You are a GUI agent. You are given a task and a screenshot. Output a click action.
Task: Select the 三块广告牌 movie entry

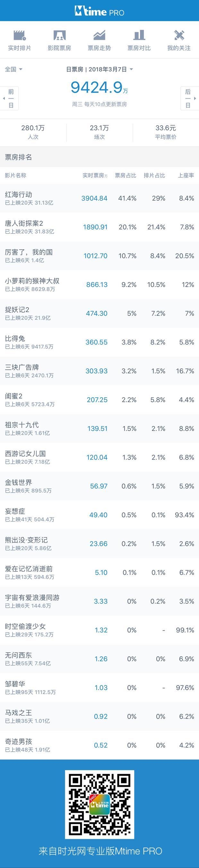tap(99, 371)
